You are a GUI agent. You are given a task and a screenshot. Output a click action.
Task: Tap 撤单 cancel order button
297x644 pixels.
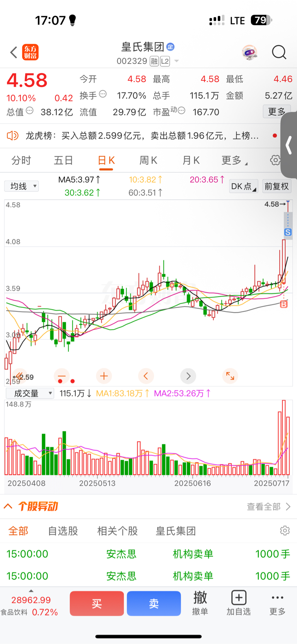tap(200, 603)
